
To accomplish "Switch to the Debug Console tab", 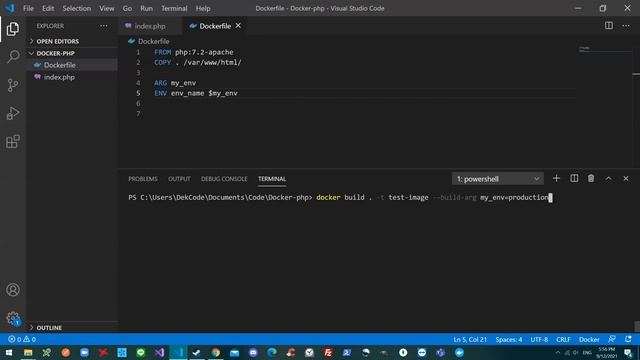I will point(224,179).
